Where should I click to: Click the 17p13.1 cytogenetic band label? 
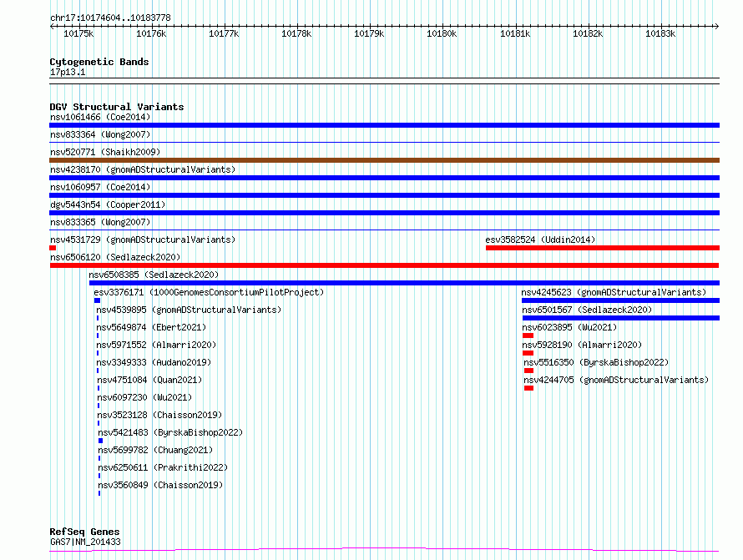point(68,72)
